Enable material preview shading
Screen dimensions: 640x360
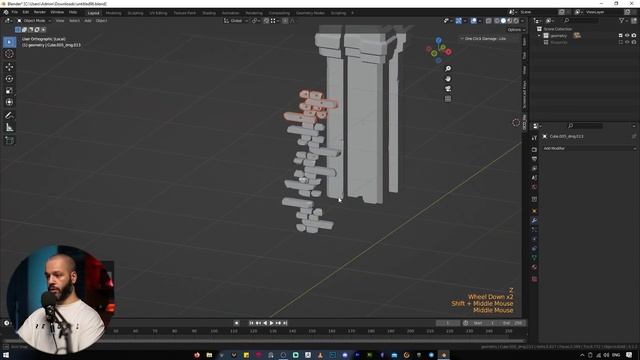[510, 20]
